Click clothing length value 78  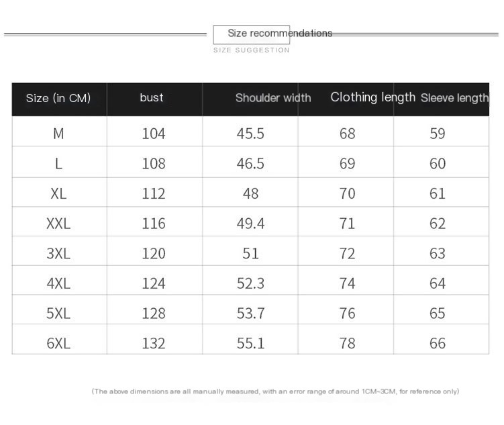348,343
